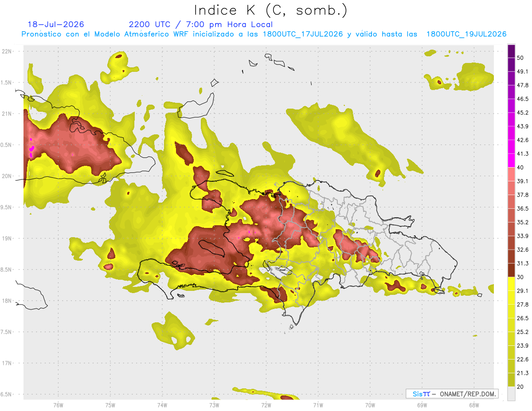Click the color scale value 35.2
The width and height of the screenshot is (532, 411).
523,222
